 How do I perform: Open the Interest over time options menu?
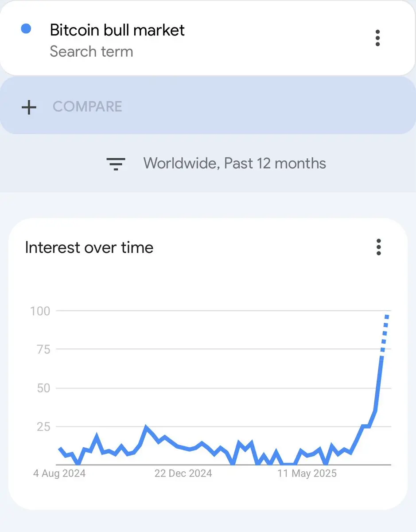click(x=378, y=247)
